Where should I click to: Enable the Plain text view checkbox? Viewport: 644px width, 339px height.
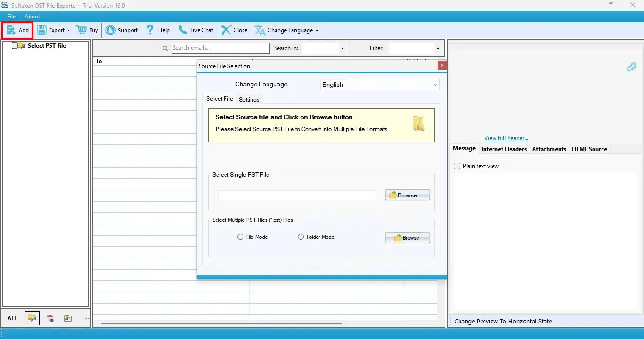[457, 166]
